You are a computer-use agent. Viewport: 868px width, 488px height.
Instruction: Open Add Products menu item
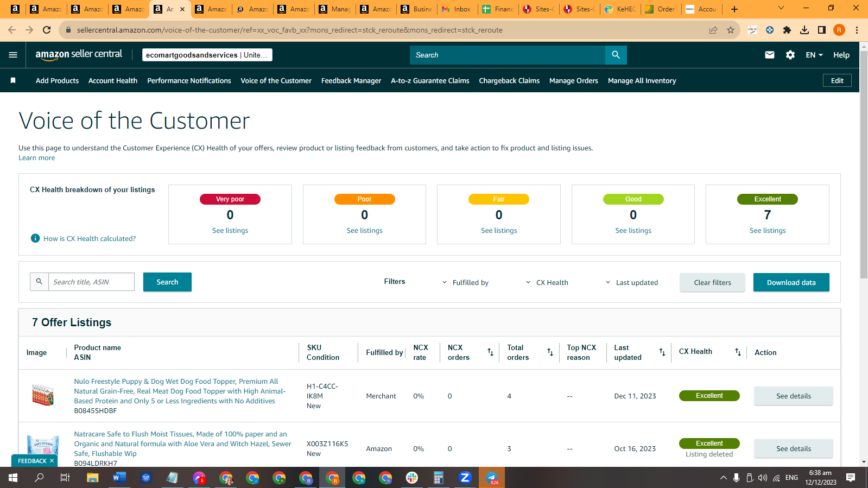coord(57,80)
